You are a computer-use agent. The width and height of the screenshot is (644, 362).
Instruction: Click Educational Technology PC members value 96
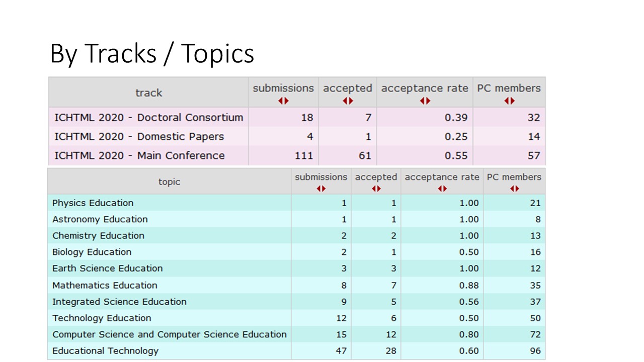tap(535, 350)
